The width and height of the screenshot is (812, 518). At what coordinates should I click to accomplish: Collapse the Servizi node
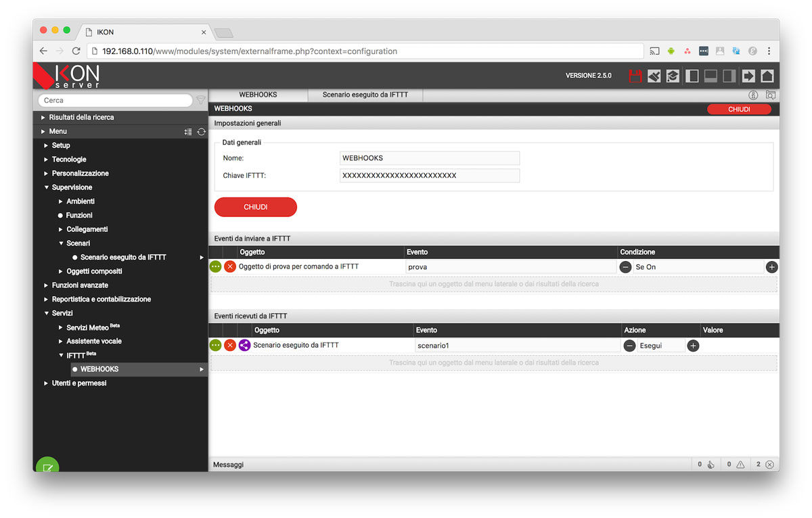[46, 313]
